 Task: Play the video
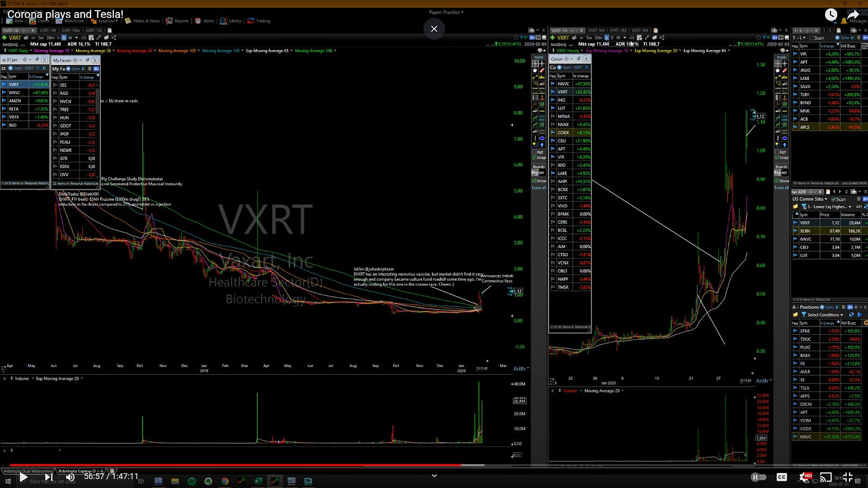pyautogui.click(x=23, y=477)
